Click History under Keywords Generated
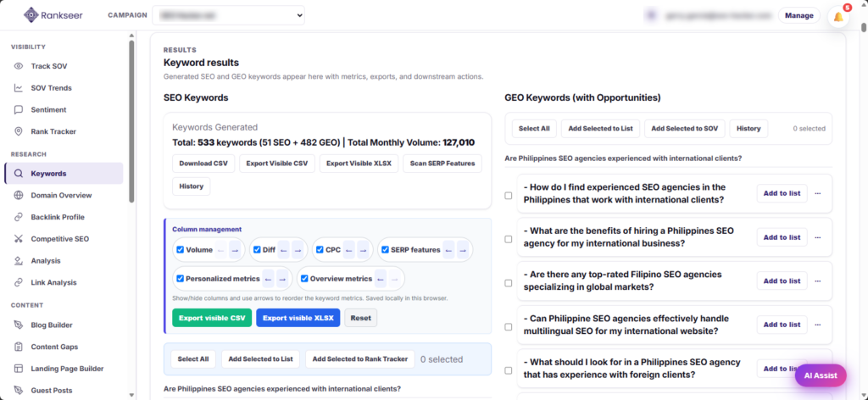868x400 pixels. click(191, 186)
